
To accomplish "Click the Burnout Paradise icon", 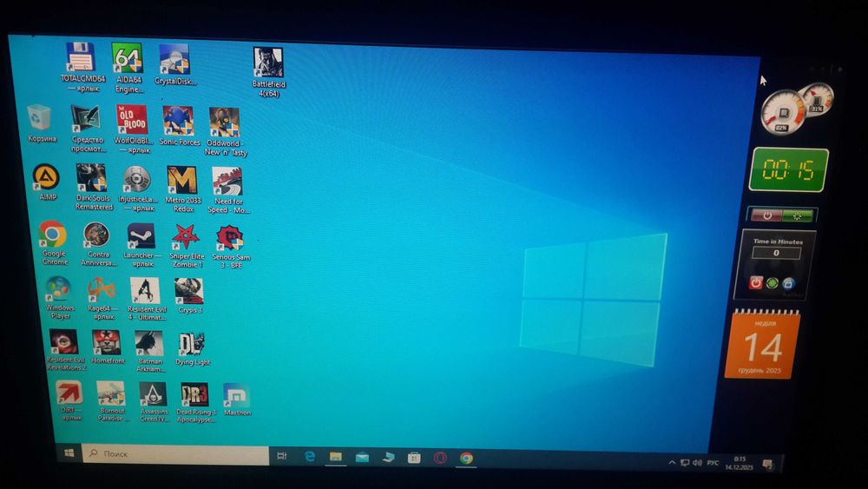I will coord(111,394).
